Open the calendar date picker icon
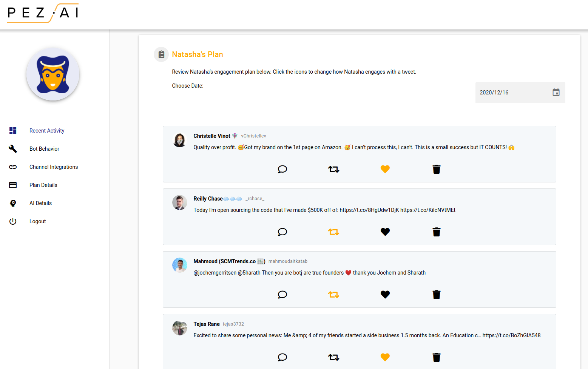The height and width of the screenshot is (369, 588). point(556,93)
